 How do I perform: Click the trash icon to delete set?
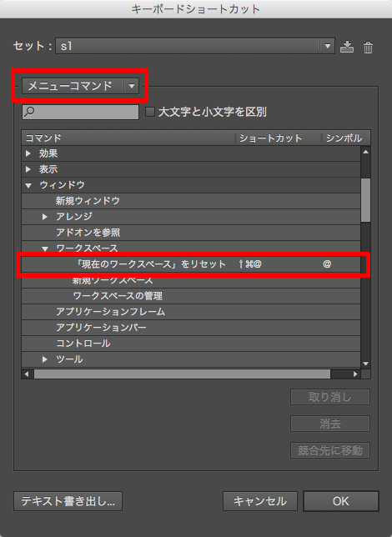click(368, 48)
